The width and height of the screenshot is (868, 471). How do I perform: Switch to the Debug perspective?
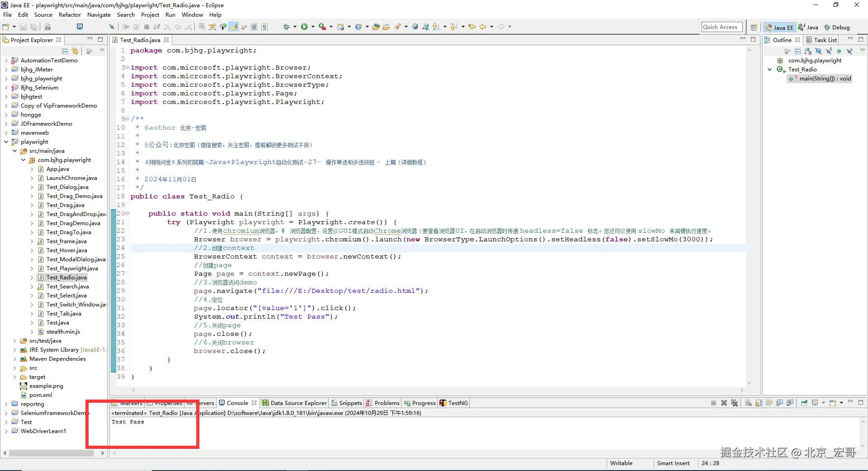(x=837, y=27)
